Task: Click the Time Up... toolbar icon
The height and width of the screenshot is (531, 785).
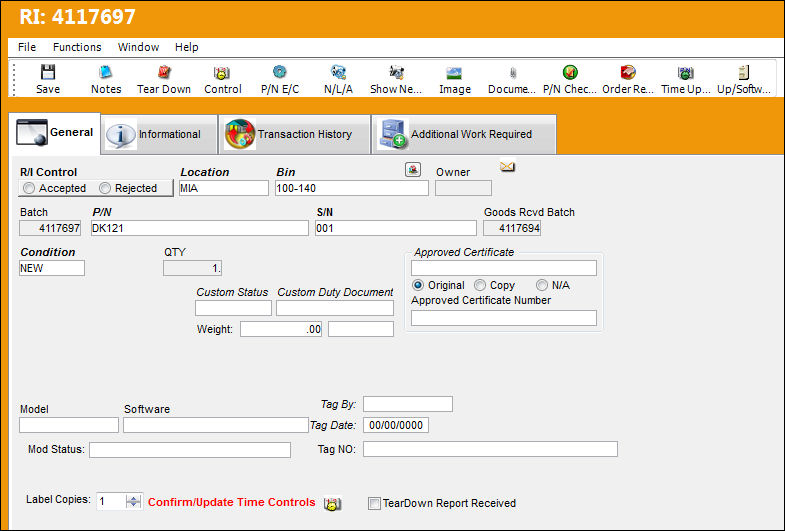Action: coord(685,73)
